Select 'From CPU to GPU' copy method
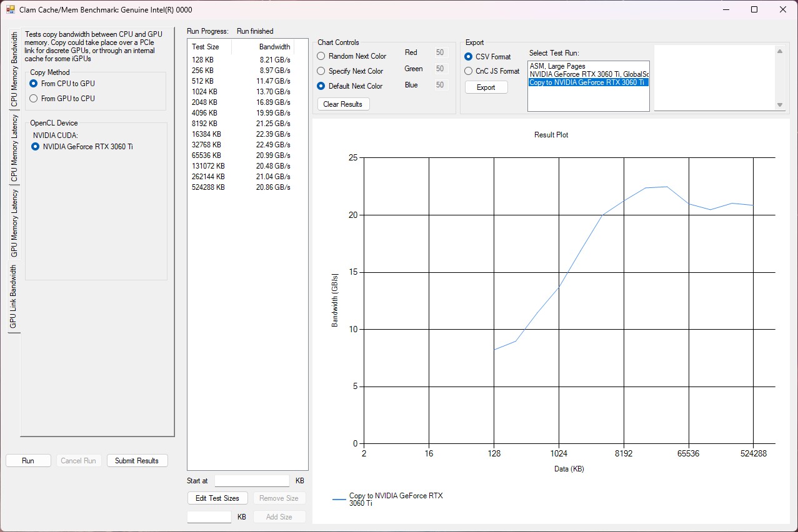This screenshot has width=798, height=532. tap(62, 84)
